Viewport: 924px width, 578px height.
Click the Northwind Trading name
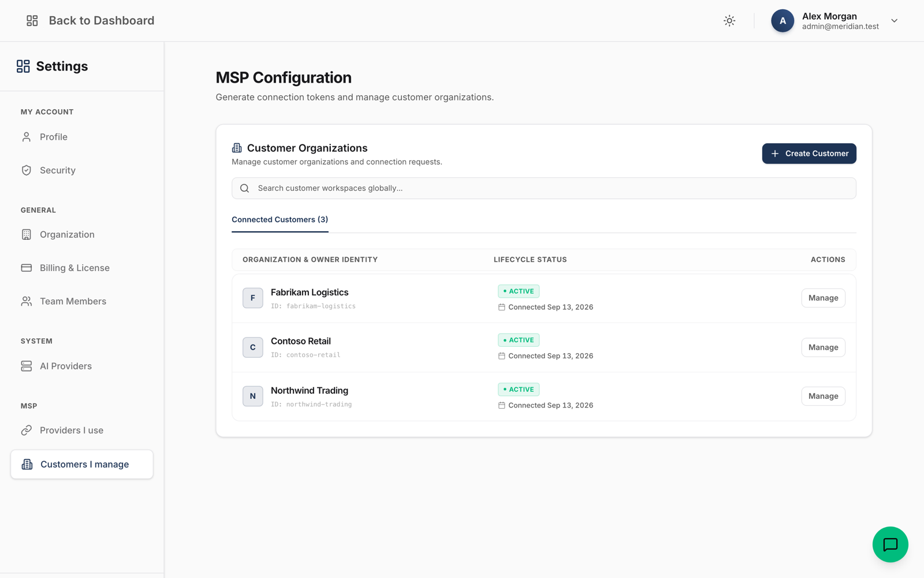(310, 391)
